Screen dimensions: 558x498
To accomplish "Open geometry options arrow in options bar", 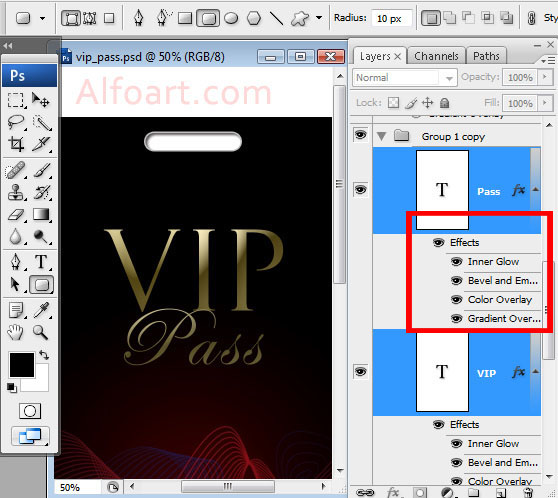I will point(319,17).
